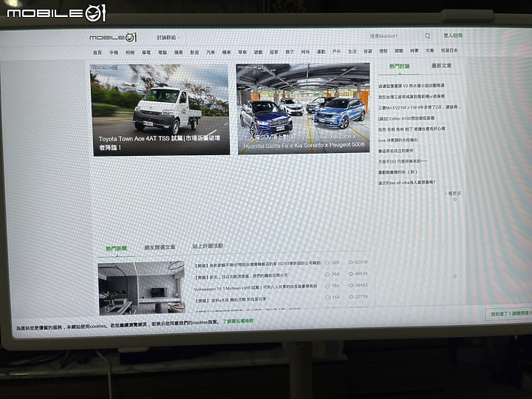This screenshot has width=532, height=399.
Task: Open the 性別 長相 身材 discussion link
Action: tap(412, 129)
